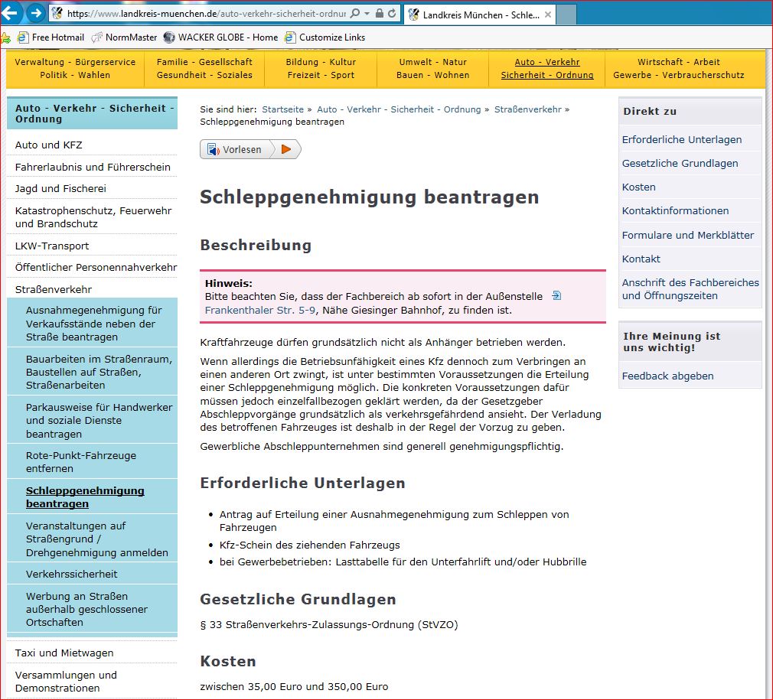
Task: Open the NormMaster favorite
Action: click(124, 37)
